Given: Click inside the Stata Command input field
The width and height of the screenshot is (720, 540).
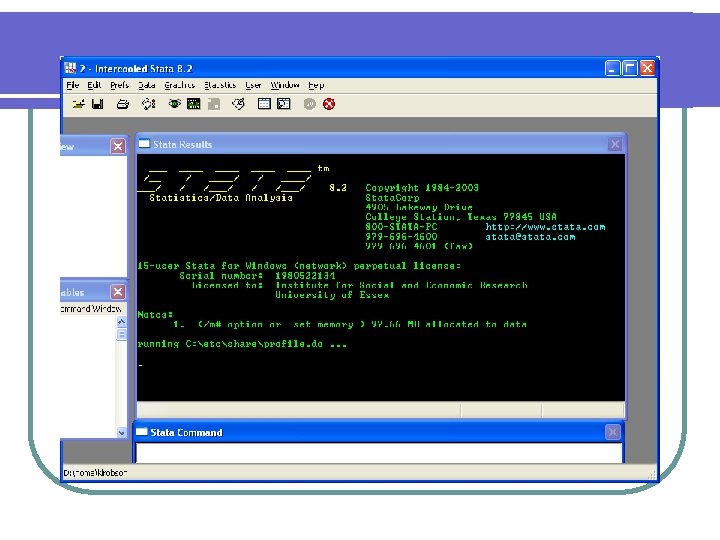Looking at the screenshot, I should click(379, 453).
